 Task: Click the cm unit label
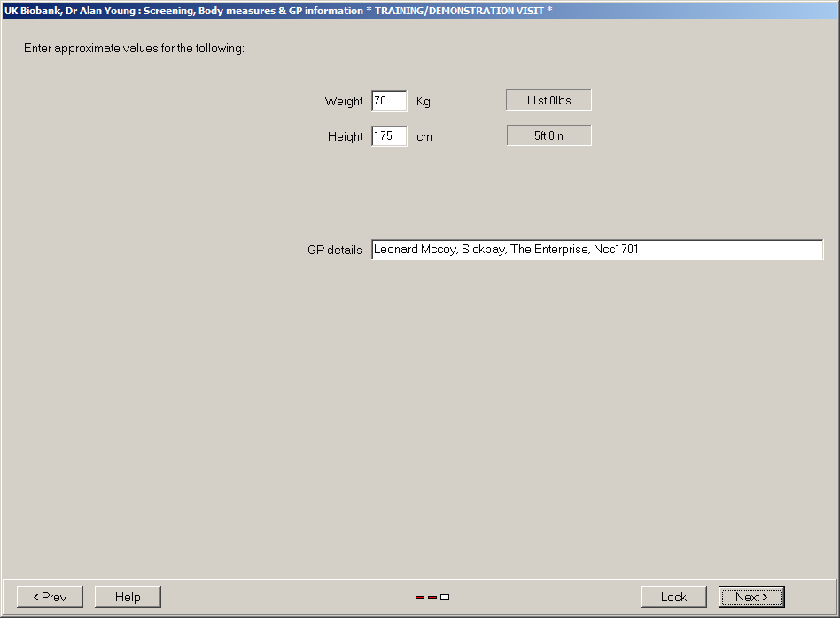(424, 137)
